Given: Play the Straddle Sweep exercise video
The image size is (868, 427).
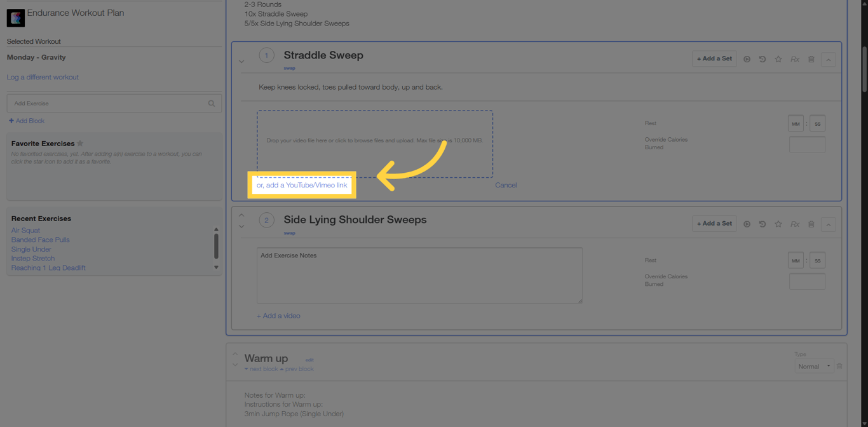Looking at the screenshot, I should pos(747,59).
